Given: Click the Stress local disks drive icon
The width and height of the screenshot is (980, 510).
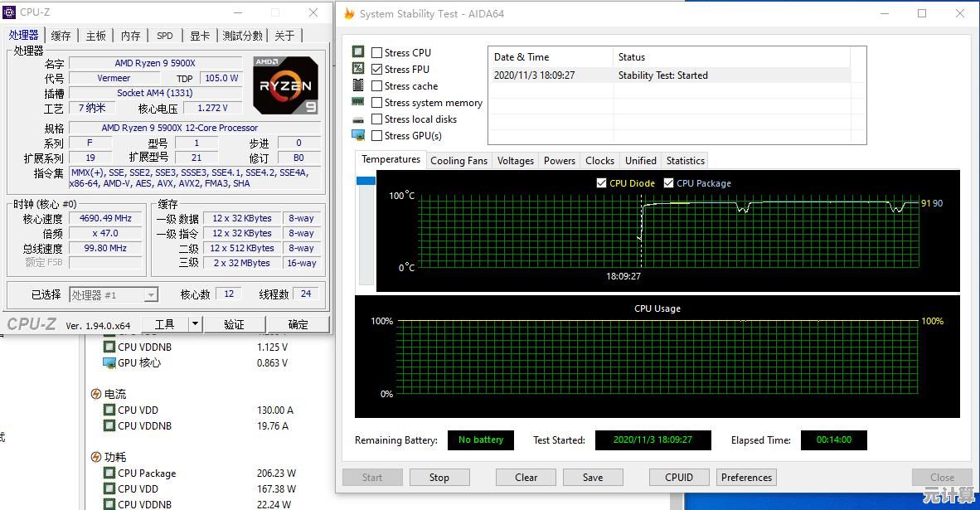Looking at the screenshot, I should (358, 119).
